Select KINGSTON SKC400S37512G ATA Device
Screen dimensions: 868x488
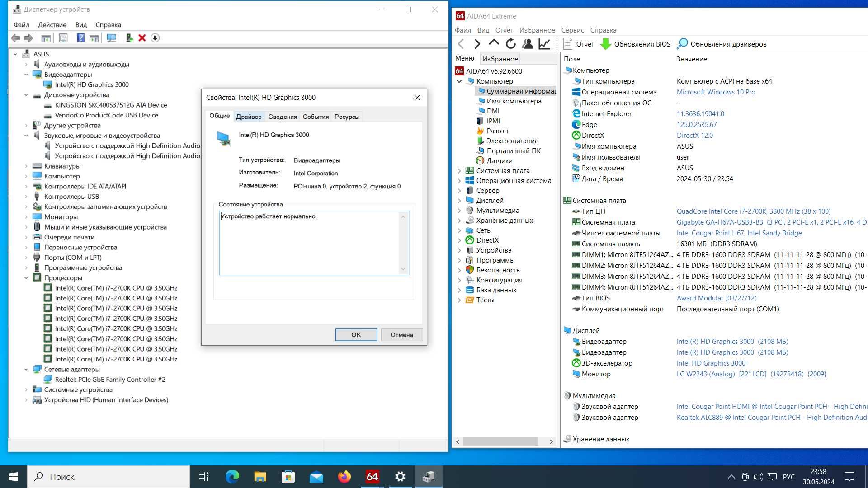click(111, 105)
